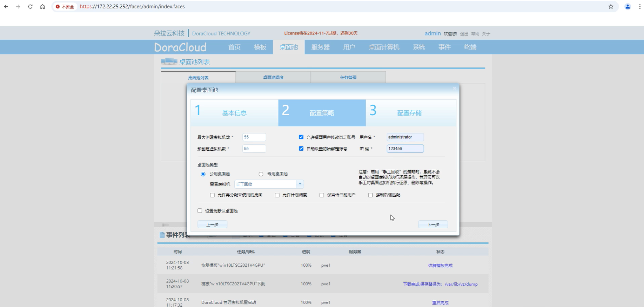The height and width of the screenshot is (307, 644).
Task: Click 上一步 button
Action: 212,224
